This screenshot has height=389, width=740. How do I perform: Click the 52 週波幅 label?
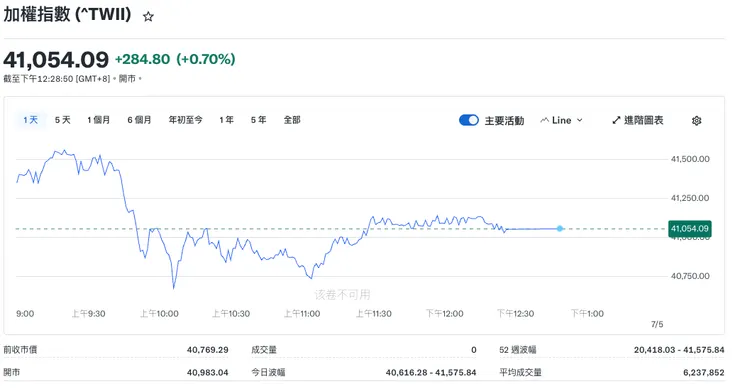(x=518, y=350)
